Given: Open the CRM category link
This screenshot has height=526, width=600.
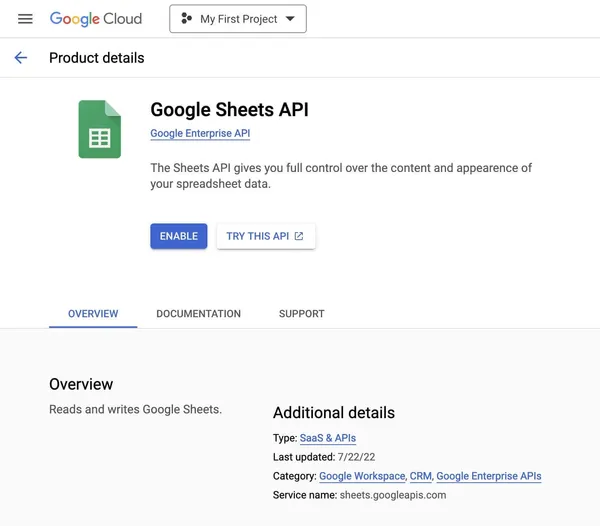Looking at the screenshot, I should [x=421, y=476].
